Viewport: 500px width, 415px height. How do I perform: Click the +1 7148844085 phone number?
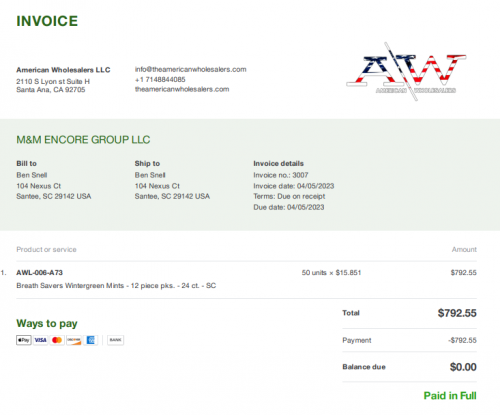coord(160,79)
